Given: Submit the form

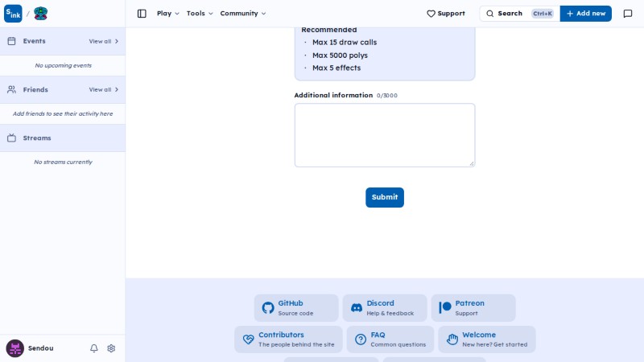Looking at the screenshot, I should click(x=385, y=197).
